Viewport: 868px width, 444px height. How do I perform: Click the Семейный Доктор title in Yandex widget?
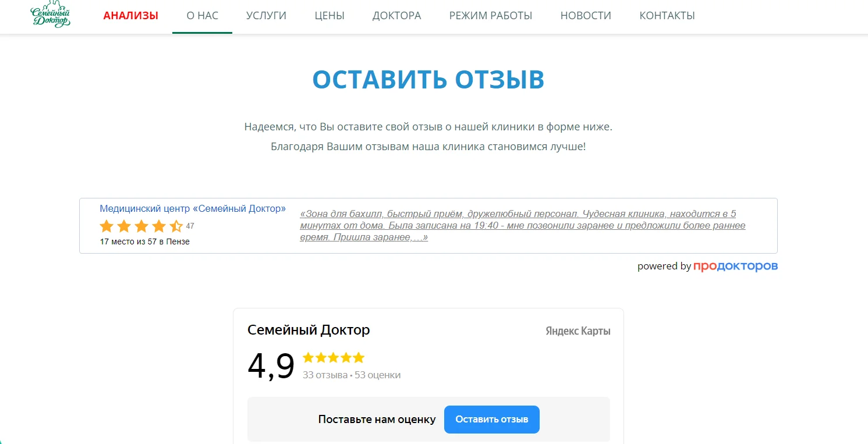[x=309, y=330]
